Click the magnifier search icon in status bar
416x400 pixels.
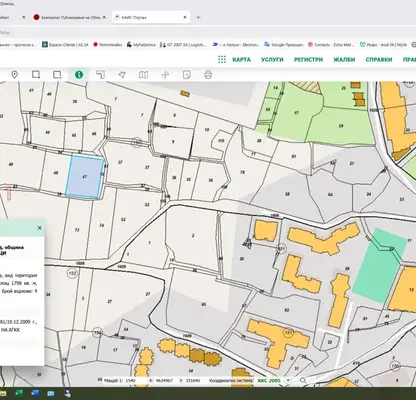(x=303, y=380)
